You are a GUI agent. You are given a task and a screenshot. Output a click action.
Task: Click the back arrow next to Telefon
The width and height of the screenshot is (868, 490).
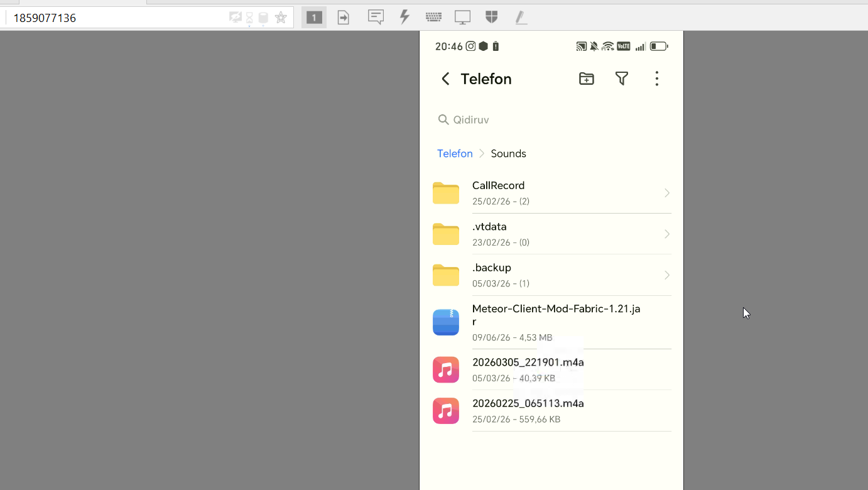point(445,79)
